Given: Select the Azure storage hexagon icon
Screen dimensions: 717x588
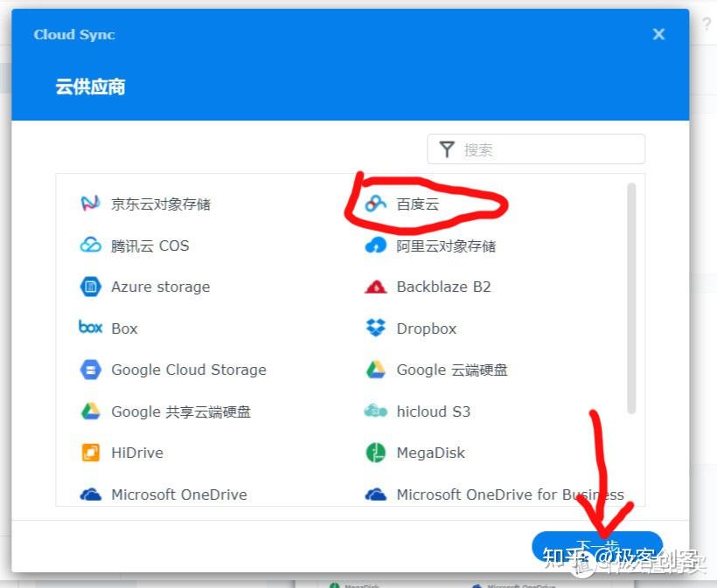Looking at the screenshot, I should coord(91,287).
